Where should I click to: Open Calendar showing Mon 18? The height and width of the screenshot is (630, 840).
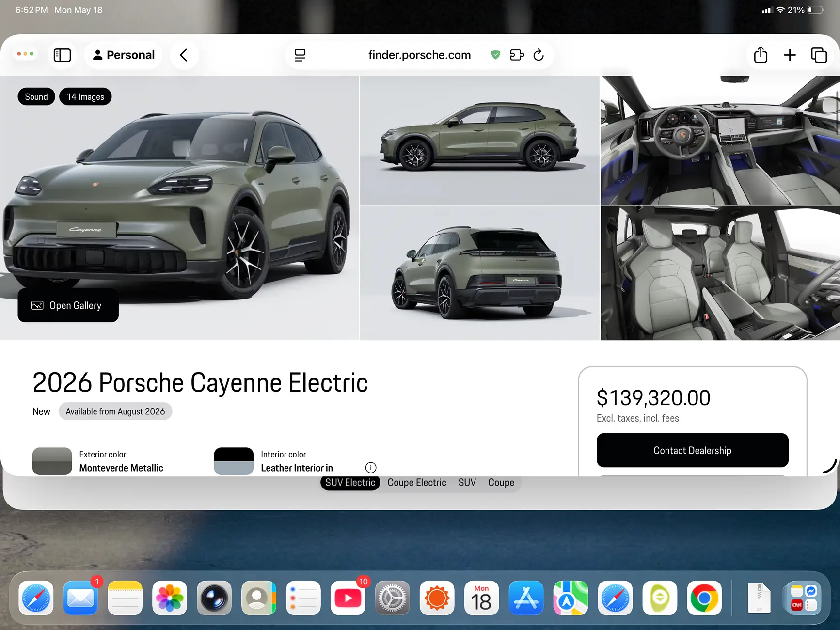pyautogui.click(x=482, y=598)
